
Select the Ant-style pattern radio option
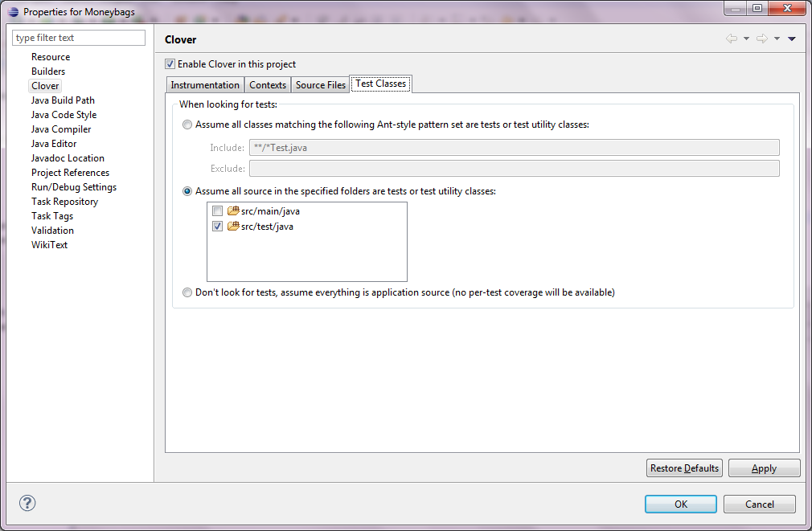187,125
